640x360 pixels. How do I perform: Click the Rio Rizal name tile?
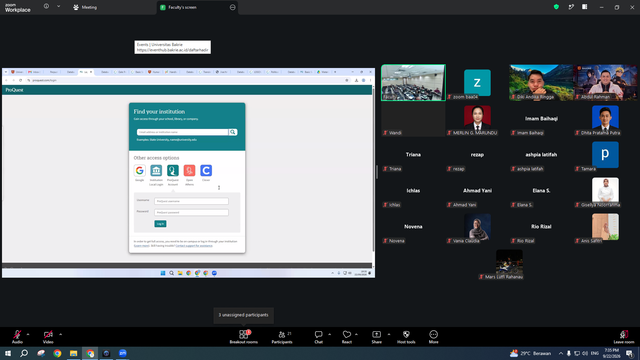541,227
